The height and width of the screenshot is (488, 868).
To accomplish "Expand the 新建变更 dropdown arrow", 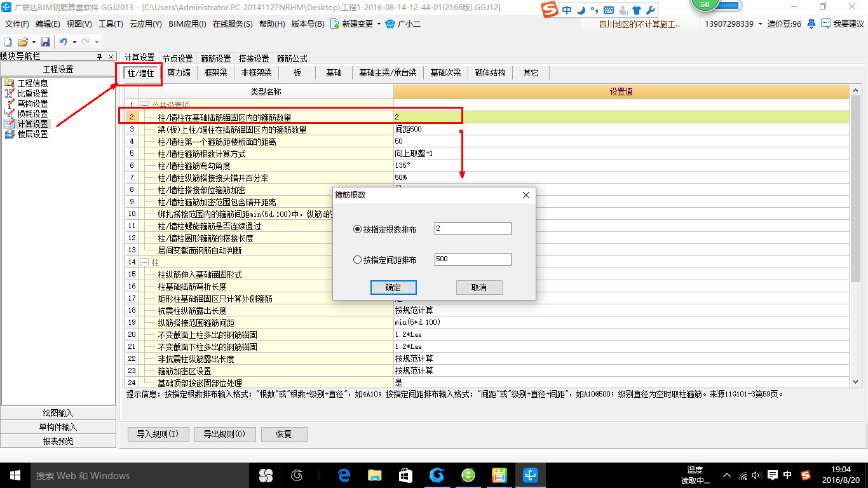I will pyautogui.click(x=379, y=24).
